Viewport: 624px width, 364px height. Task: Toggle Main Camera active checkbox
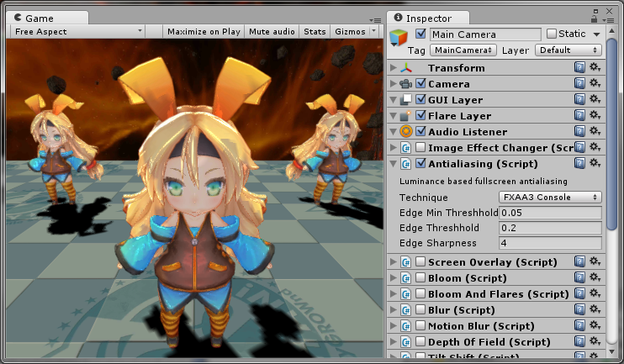coord(420,34)
